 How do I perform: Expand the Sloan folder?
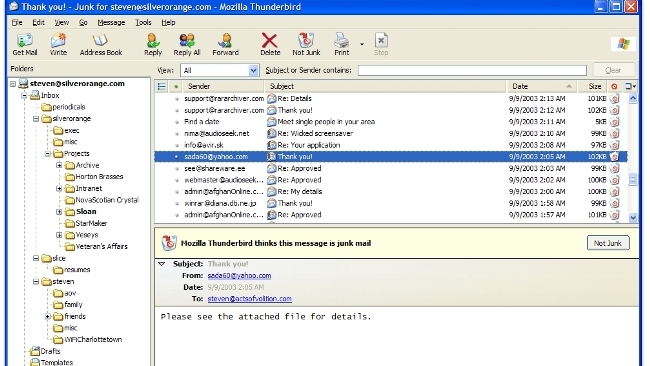(59, 211)
